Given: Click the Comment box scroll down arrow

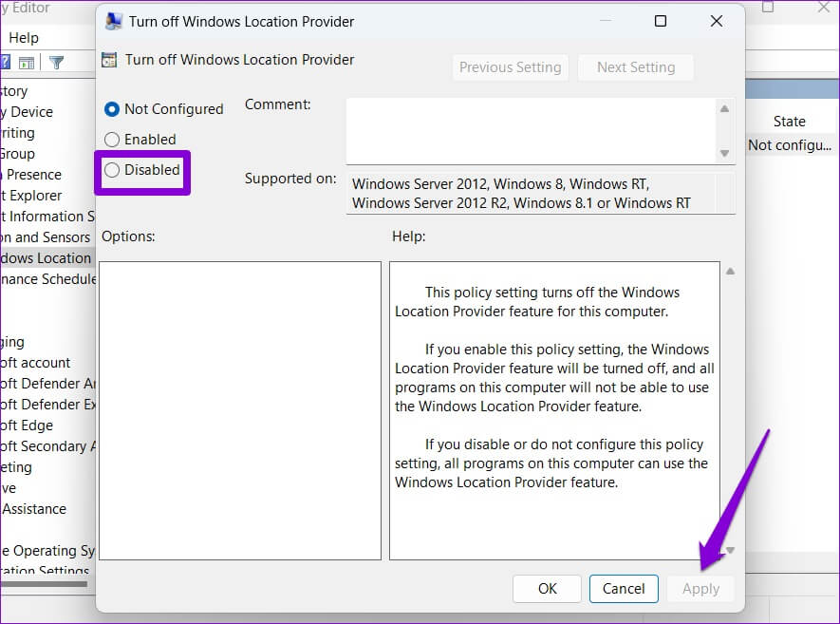Looking at the screenshot, I should coord(724,153).
